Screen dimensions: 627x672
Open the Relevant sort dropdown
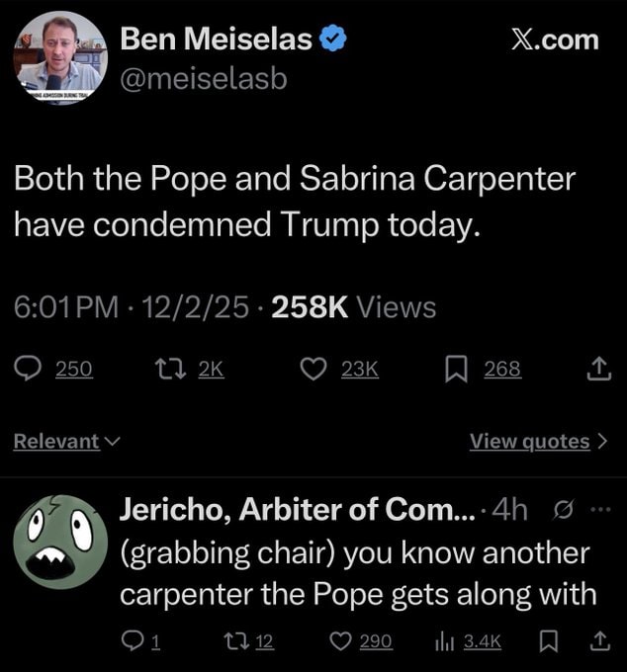(x=66, y=442)
